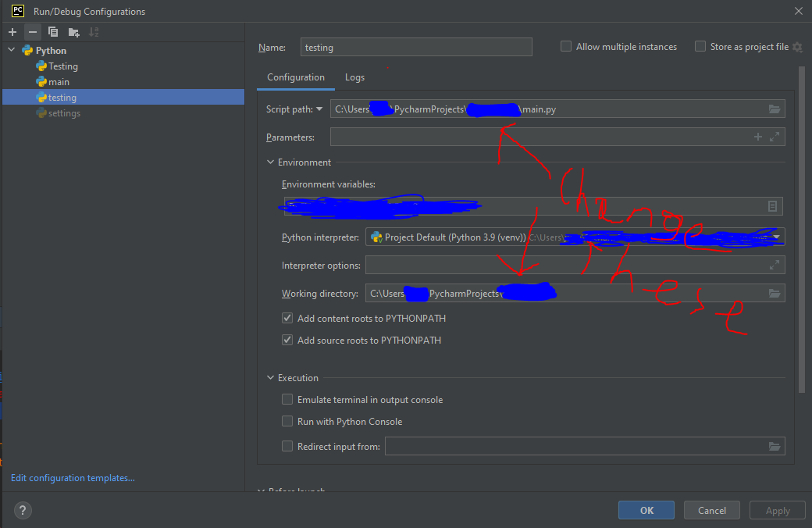Open the Environment variables editor icon
The width and height of the screenshot is (812, 528).
[x=772, y=206]
